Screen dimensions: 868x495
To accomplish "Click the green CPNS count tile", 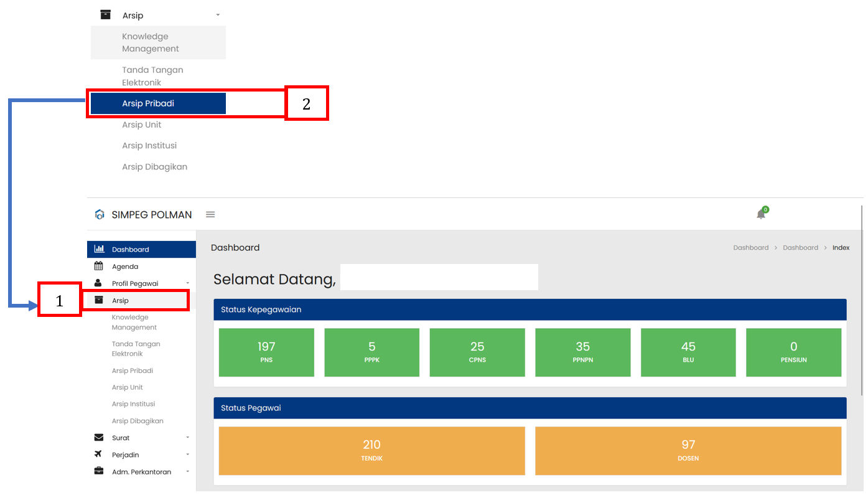I will tap(477, 352).
